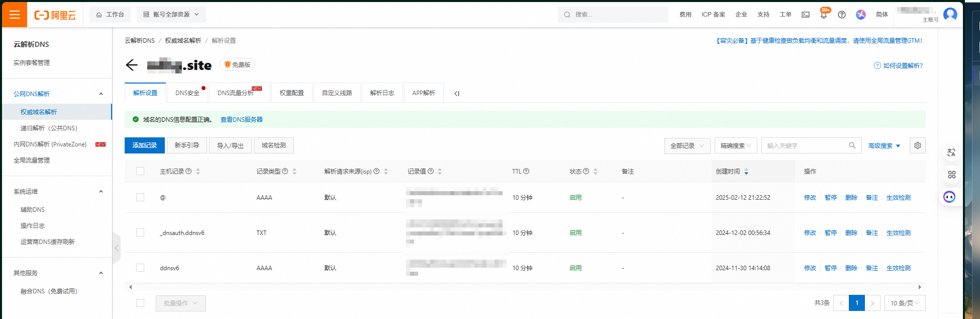Screen dimensions: 980x319
Task: Click 删除 for the _dnsauth.ddnsv6 record
Action: pyautogui.click(x=851, y=233)
